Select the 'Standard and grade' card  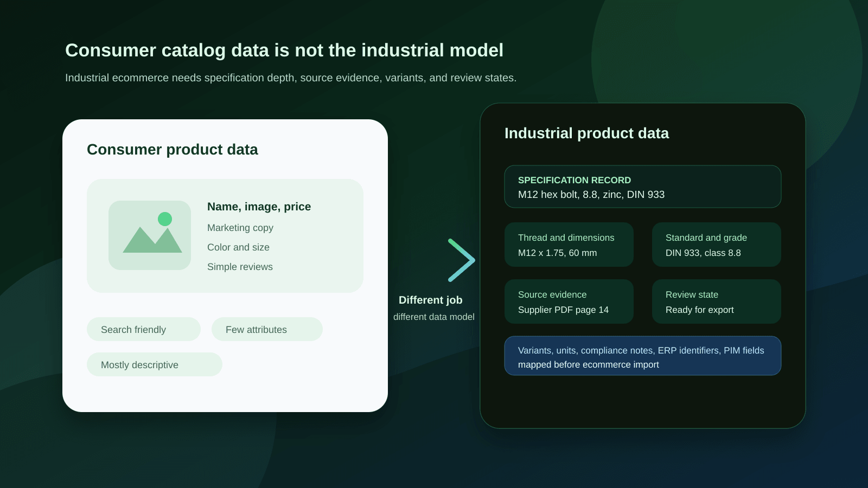coord(717,245)
